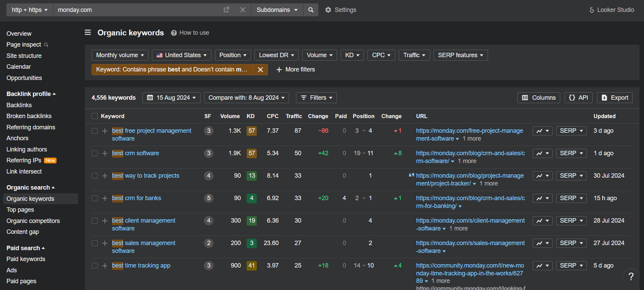Check the best time tracking app row

point(95,266)
